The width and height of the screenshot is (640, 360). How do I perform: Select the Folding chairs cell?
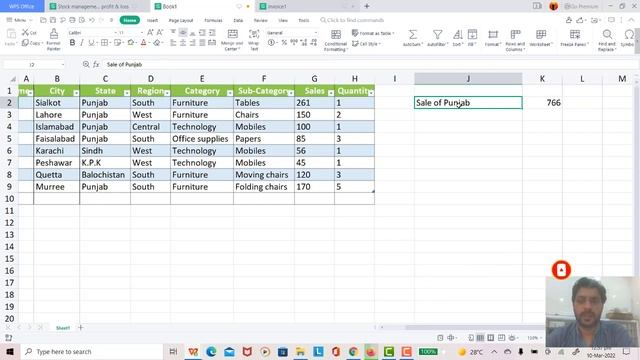(264, 187)
